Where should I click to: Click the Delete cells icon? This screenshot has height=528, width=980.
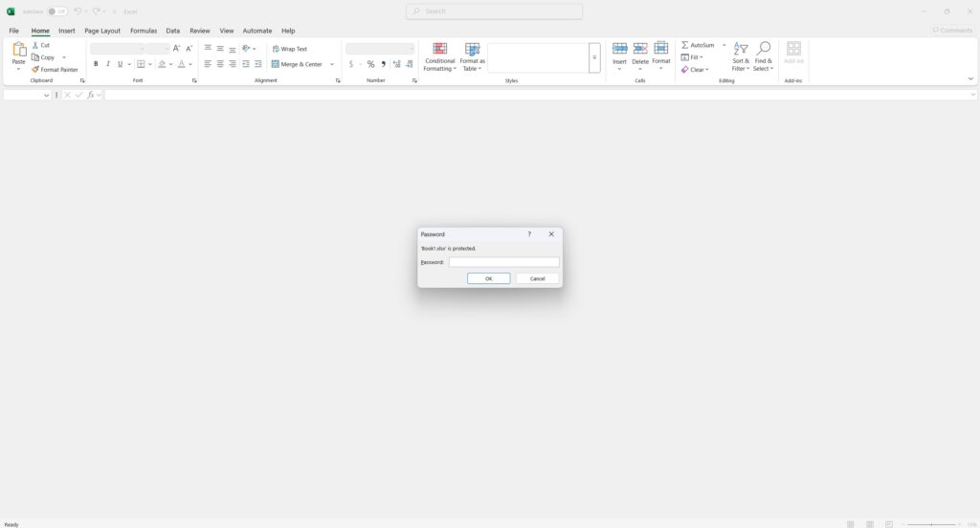pyautogui.click(x=640, y=49)
